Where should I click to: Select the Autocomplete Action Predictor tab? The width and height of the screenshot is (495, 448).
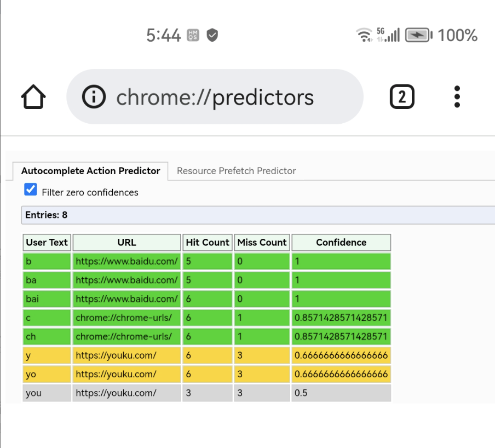tap(90, 171)
